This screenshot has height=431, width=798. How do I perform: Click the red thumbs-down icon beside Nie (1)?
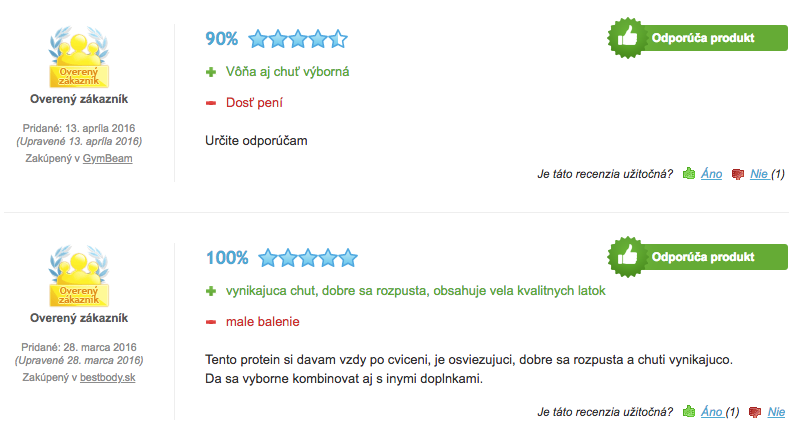[737, 174]
